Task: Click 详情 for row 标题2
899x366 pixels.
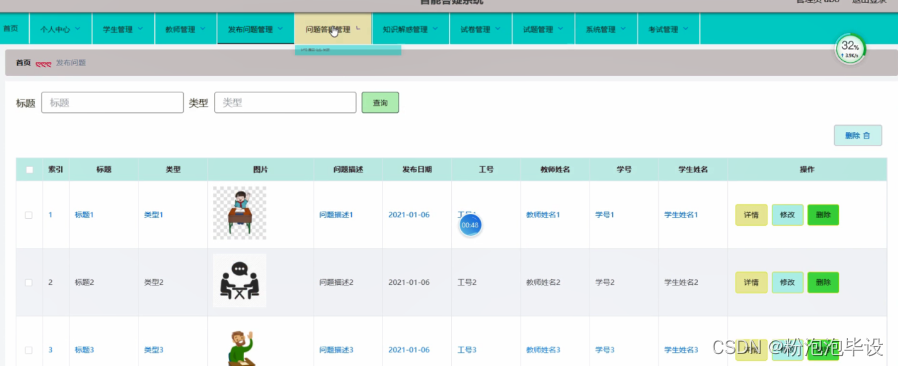Action: [751, 282]
